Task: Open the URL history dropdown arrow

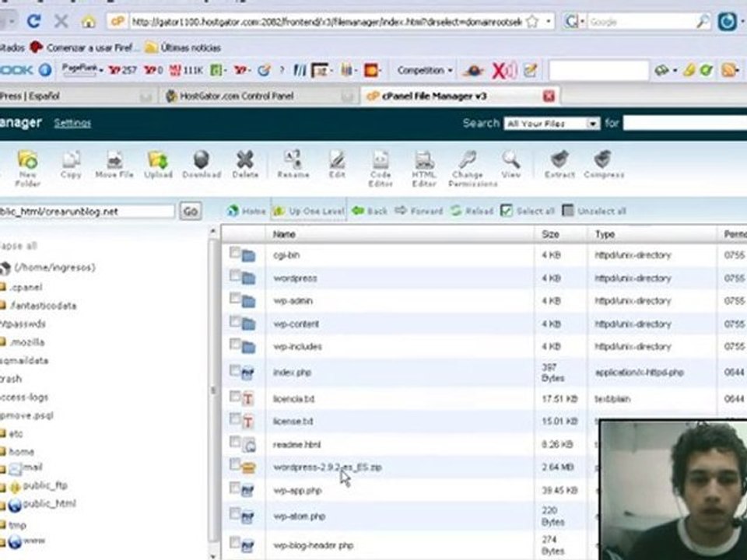Action: tap(549, 22)
